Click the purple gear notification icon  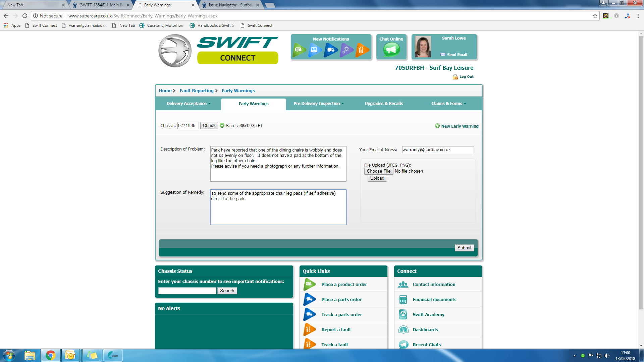[346, 50]
